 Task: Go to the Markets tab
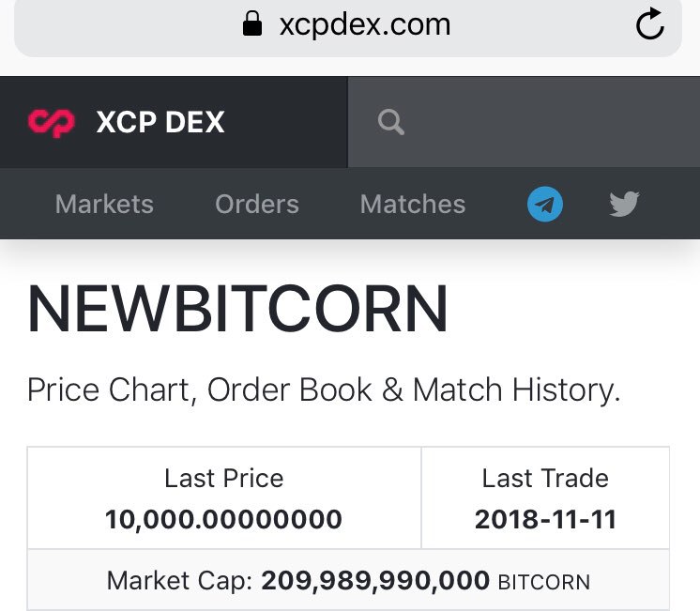(x=104, y=204)
